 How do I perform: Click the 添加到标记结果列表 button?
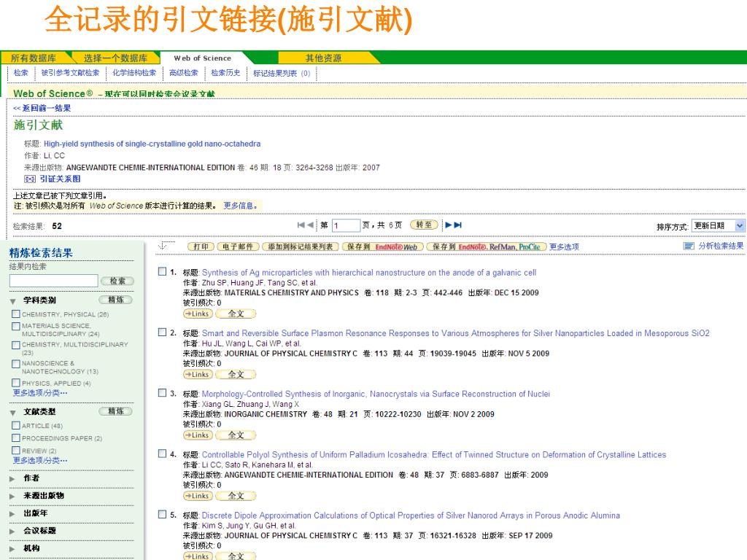pos(300,246)
